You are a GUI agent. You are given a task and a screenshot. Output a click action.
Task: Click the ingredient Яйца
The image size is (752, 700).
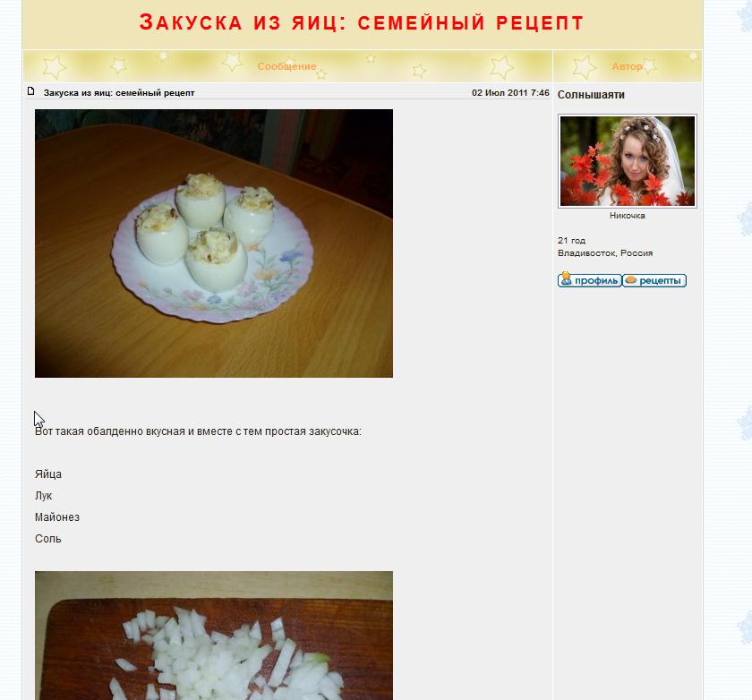pyautogui.click(x=48, y=474)
